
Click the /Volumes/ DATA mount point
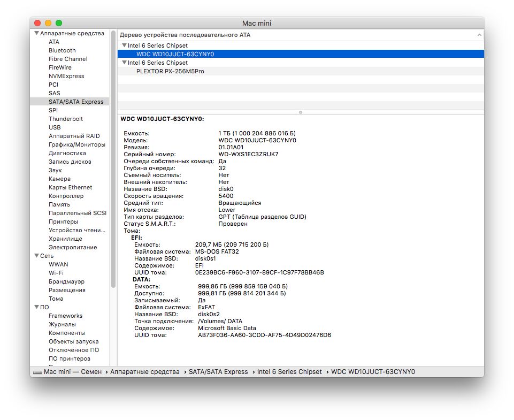tap(220, 321)
